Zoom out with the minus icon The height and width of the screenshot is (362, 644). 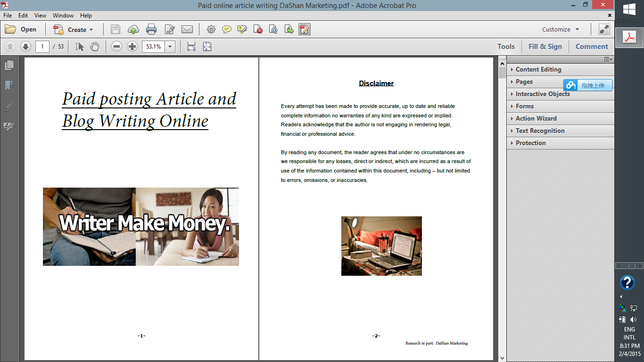click(116, 47)
